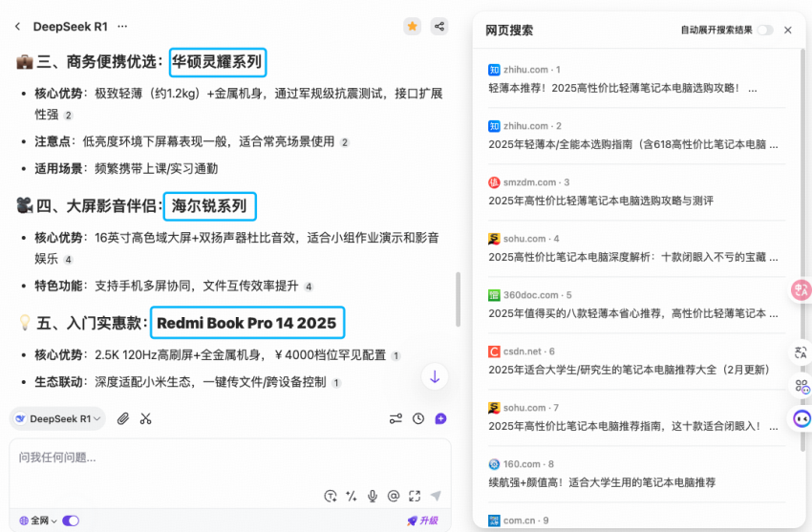The height and width of the screenshot is (532, 812).
Task: Toggle the 全网 web search switch
Action: (71, 521)
